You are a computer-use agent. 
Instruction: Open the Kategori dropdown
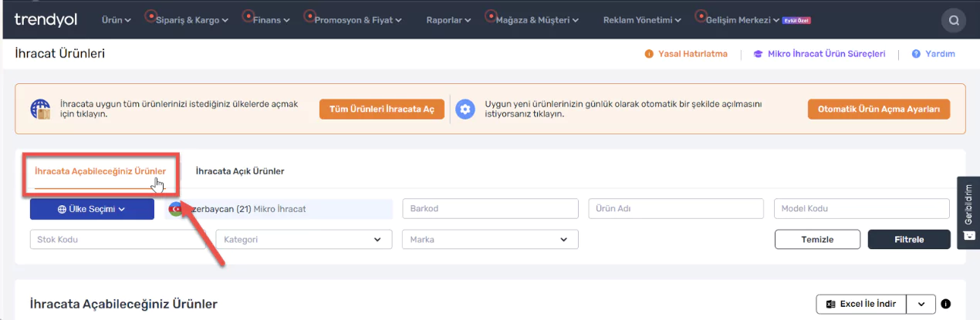301,240
